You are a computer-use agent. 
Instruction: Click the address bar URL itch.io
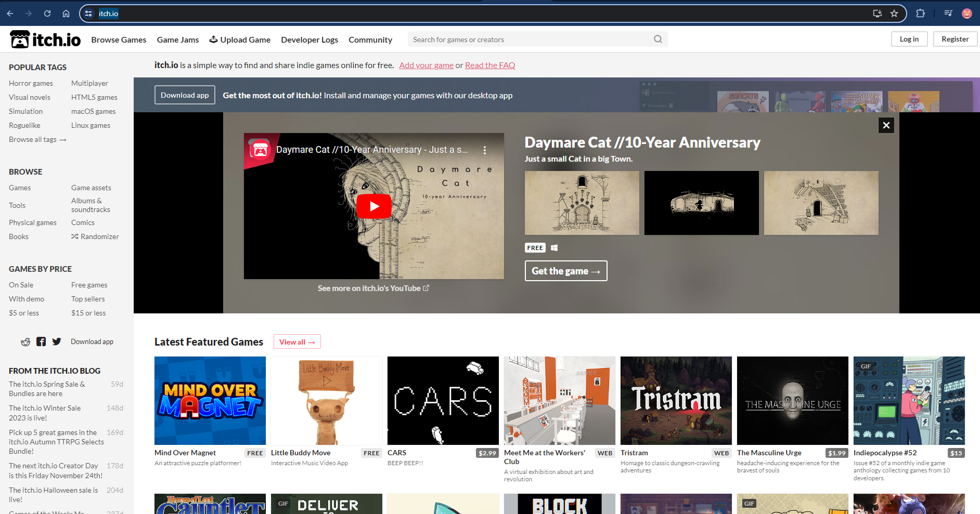click(x=109, y=14)
